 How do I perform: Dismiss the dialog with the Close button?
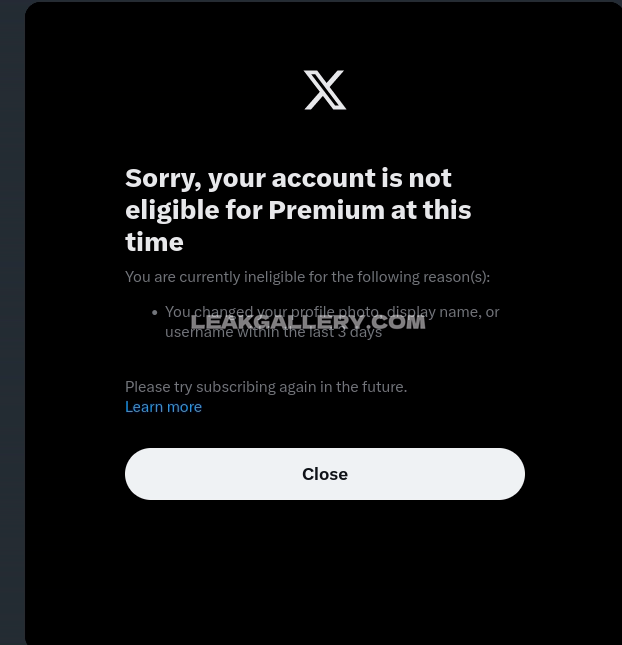click(325, 474)
